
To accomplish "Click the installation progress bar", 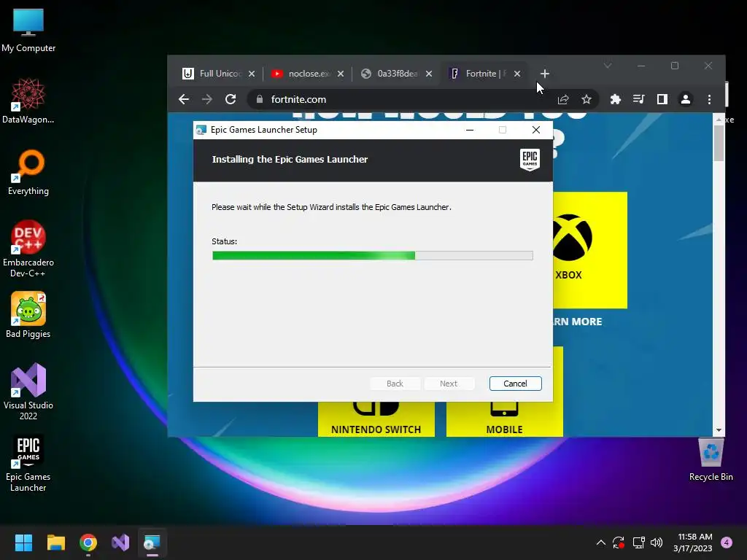I will [x=373, y=255].
